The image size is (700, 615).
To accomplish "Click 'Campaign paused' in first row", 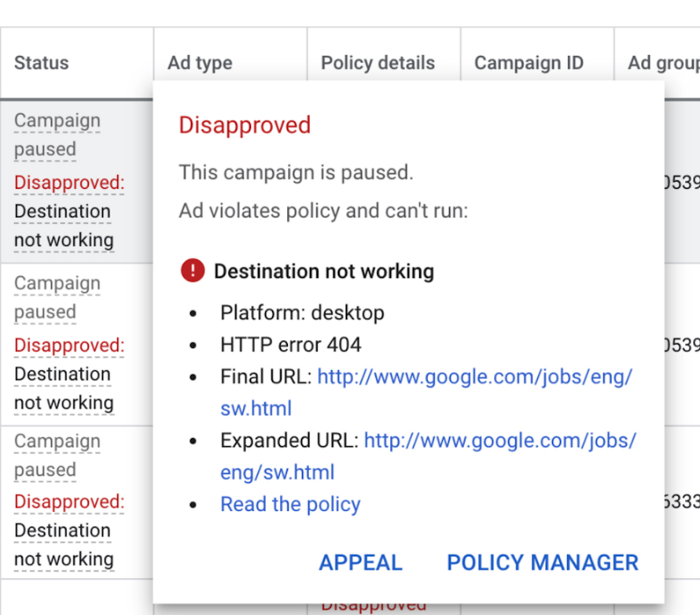I will coord(57,135).
